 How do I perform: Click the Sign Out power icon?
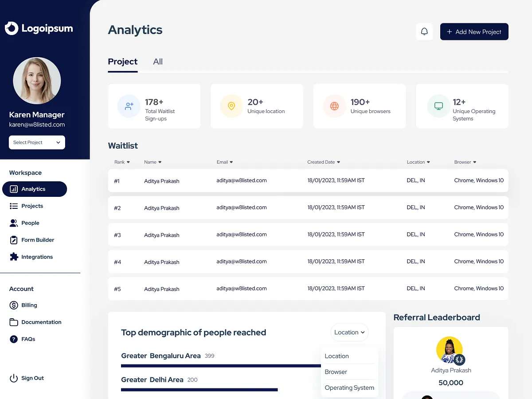pyautogui.click(x=14, y=378)
